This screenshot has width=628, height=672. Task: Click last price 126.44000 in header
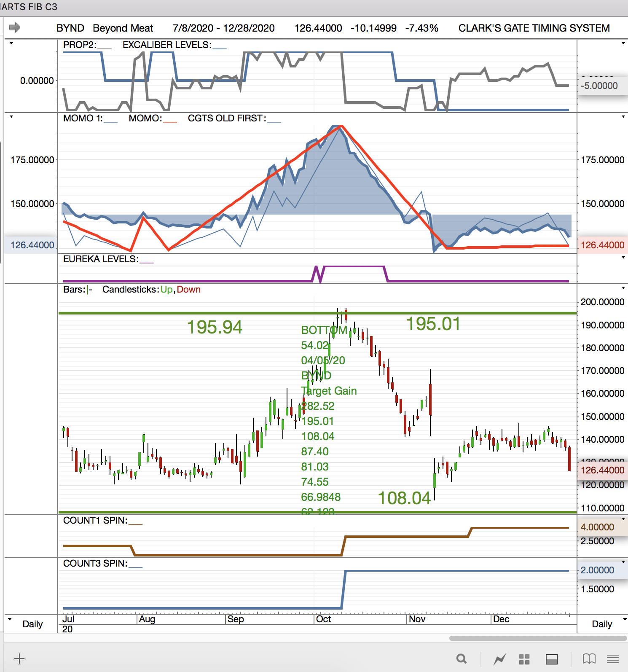coord(318,28)
